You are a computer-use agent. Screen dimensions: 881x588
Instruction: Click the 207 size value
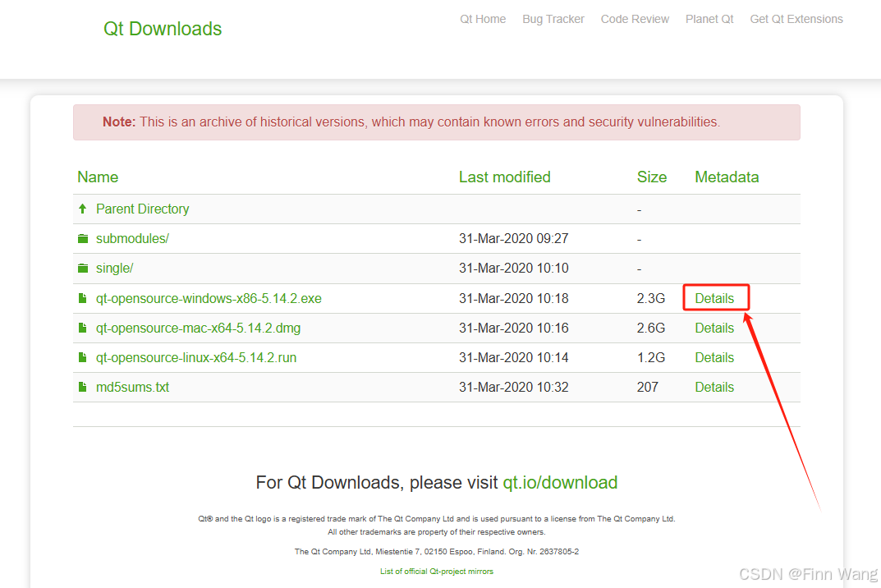click(x=647, y=388)
